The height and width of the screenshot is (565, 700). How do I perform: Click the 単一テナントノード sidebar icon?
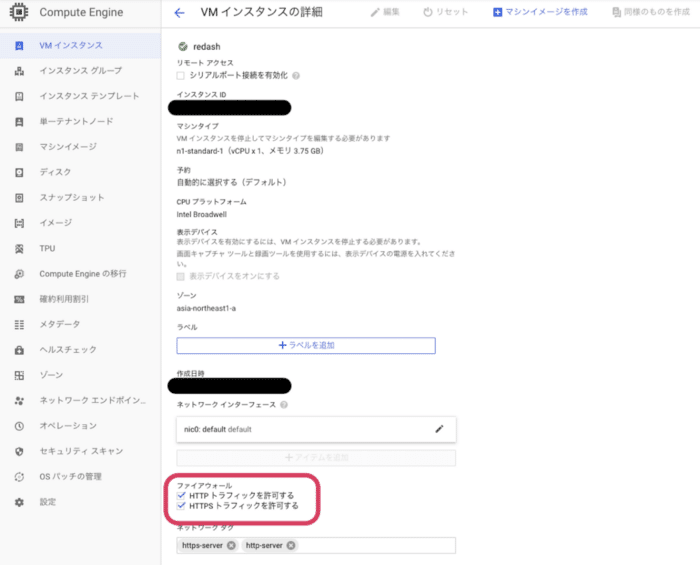19,121
